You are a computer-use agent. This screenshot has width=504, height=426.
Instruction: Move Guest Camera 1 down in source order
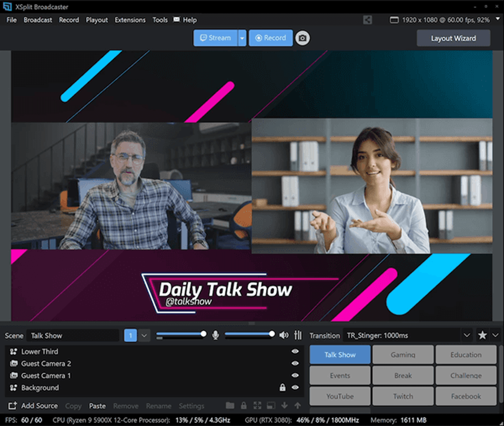click(285, 406)
